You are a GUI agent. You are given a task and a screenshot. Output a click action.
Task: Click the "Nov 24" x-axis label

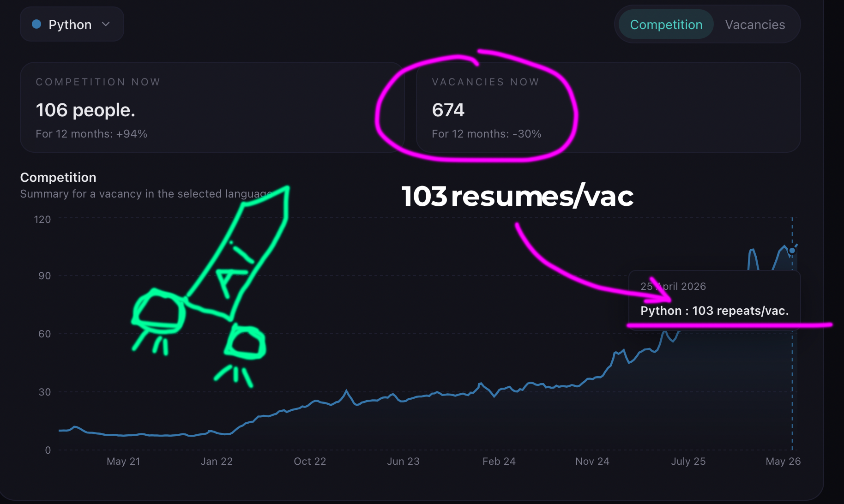click(592, 461)
